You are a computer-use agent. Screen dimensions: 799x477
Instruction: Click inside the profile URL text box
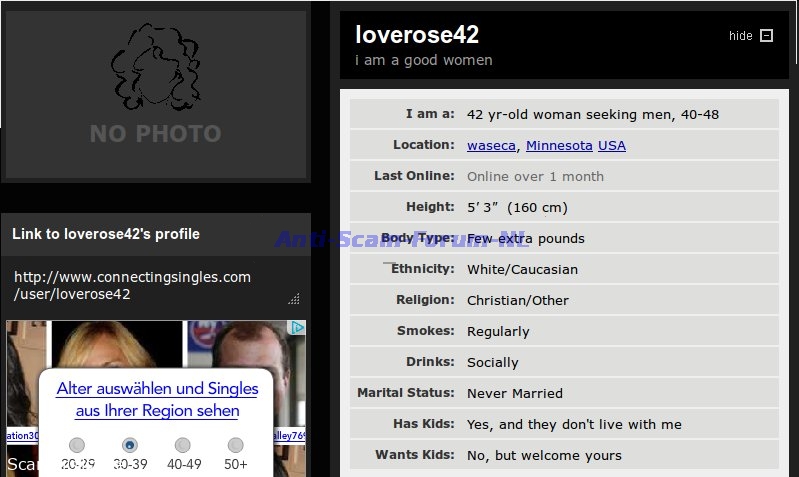click(150, 285)
